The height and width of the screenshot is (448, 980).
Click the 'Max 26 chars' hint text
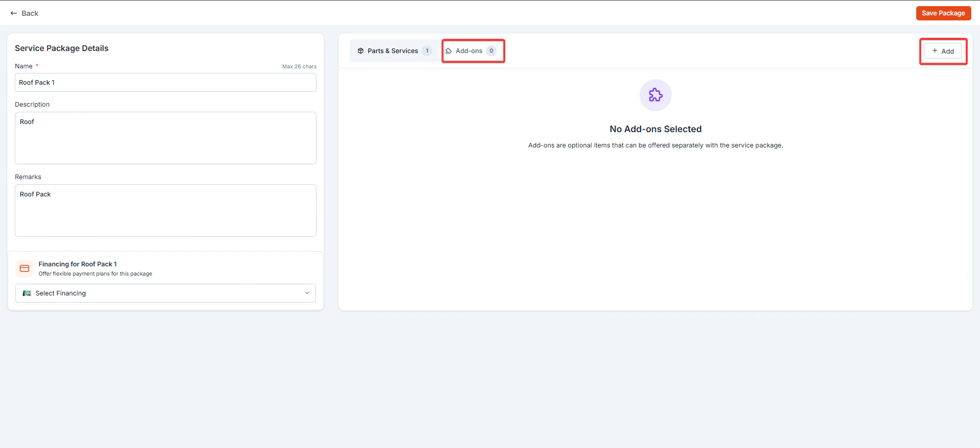pyautogui.click(x=299, y=66)
